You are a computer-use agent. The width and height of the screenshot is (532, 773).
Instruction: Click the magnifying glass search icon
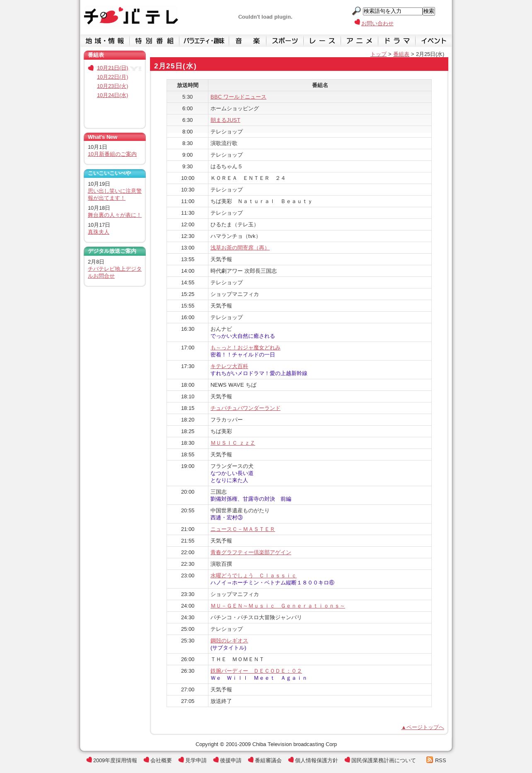[356, 11]
